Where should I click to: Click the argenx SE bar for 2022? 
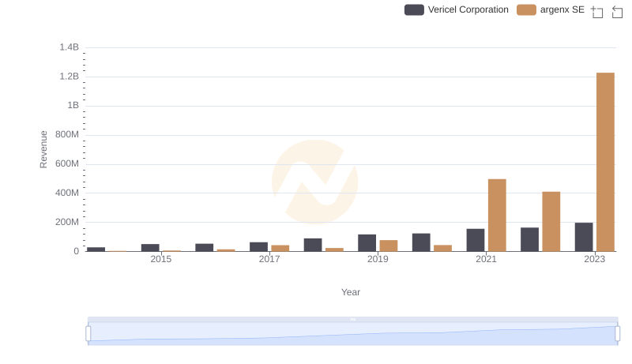coord(551,221)
